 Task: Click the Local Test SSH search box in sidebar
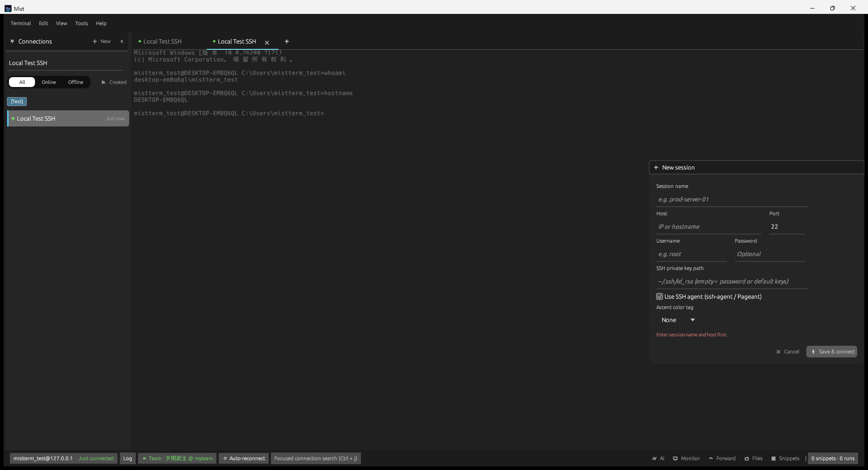pos(65,63)
